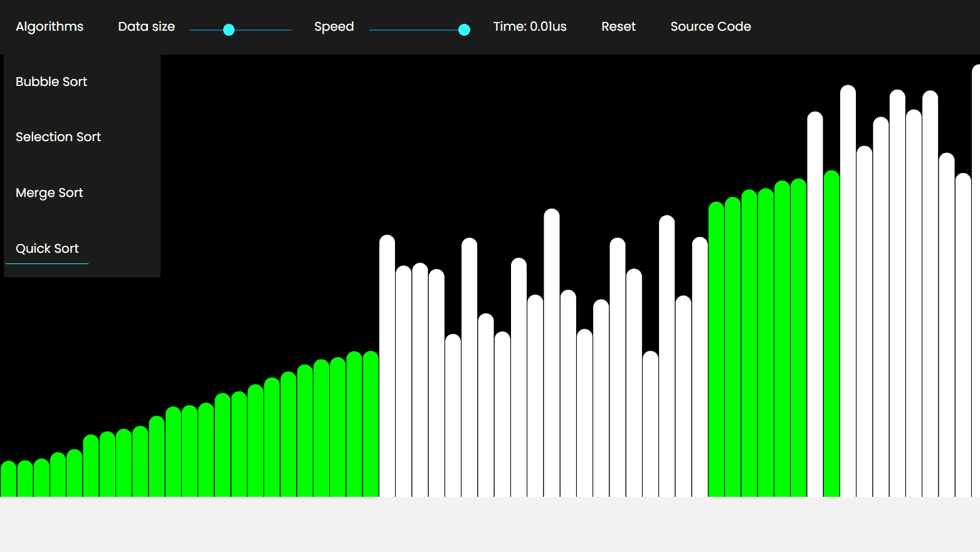This screenshot has height=552, width=980.
Task: Click the Data size label
Action: click(x=146, y=26)
